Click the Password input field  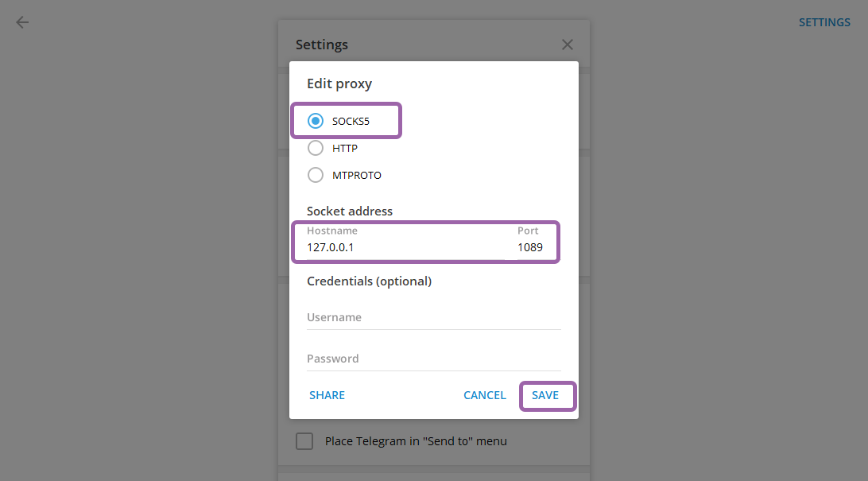tap(433, 359)
